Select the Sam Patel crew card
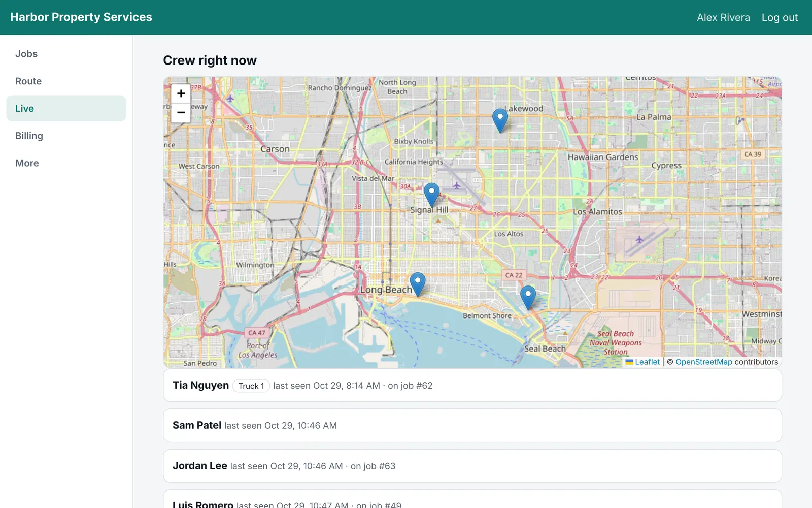The width and height of the screenshot is (812, 508). point(472,425)
